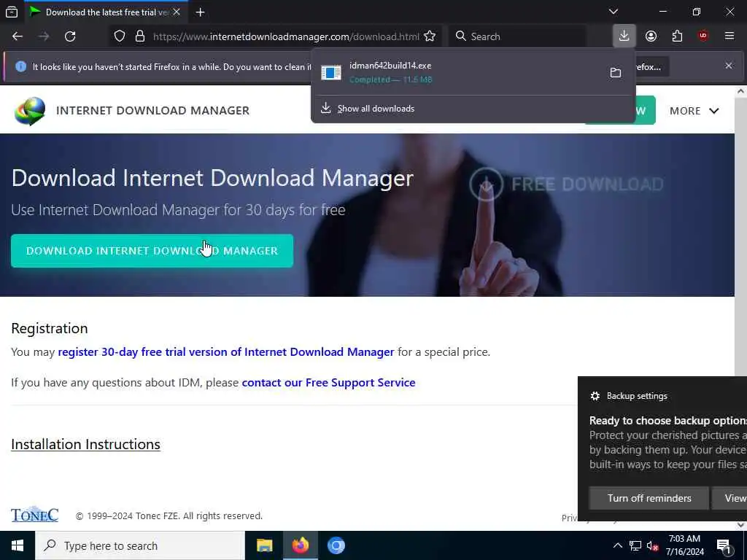Image resolution: width=747 pixels, height=560 pixels.
Task: Open the uBlock Origin extension icon
Action: pyautogui.click(x=703, y=36)
